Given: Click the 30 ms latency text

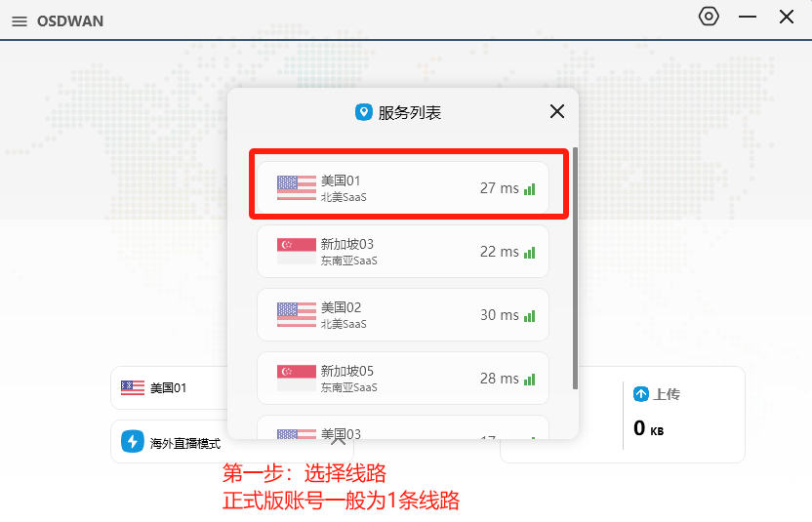Looking at the screenshot, I should click(500, 315).
